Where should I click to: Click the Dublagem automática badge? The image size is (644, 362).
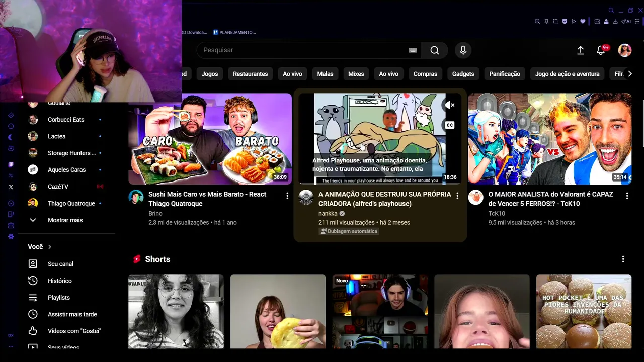(x=349, y=231)
